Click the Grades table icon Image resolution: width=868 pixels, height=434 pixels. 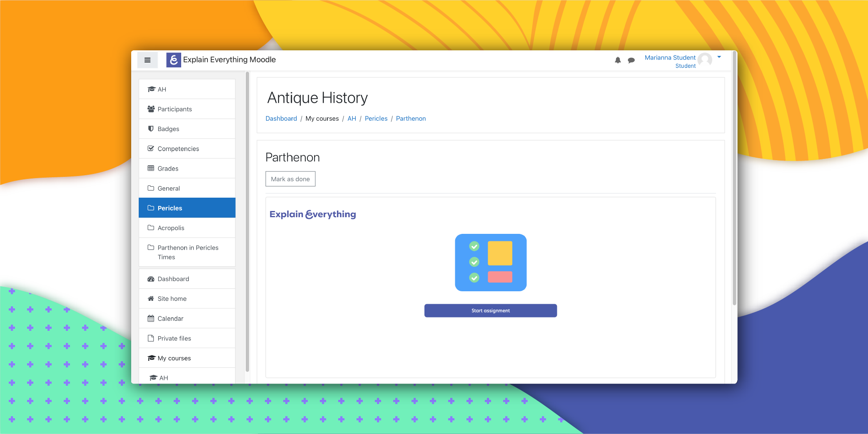[x=151, y=169]
